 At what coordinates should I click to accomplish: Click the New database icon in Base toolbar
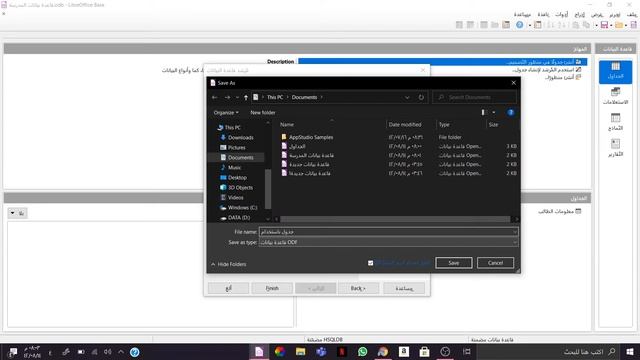633,25
